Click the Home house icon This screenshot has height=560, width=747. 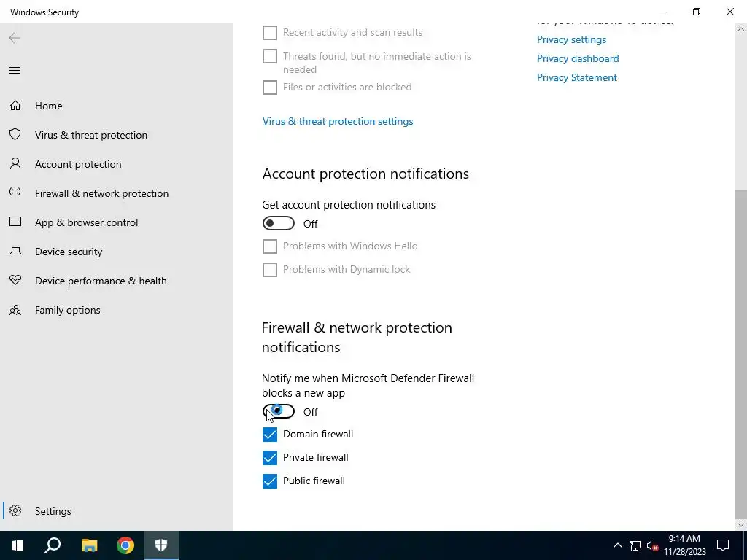15,105
